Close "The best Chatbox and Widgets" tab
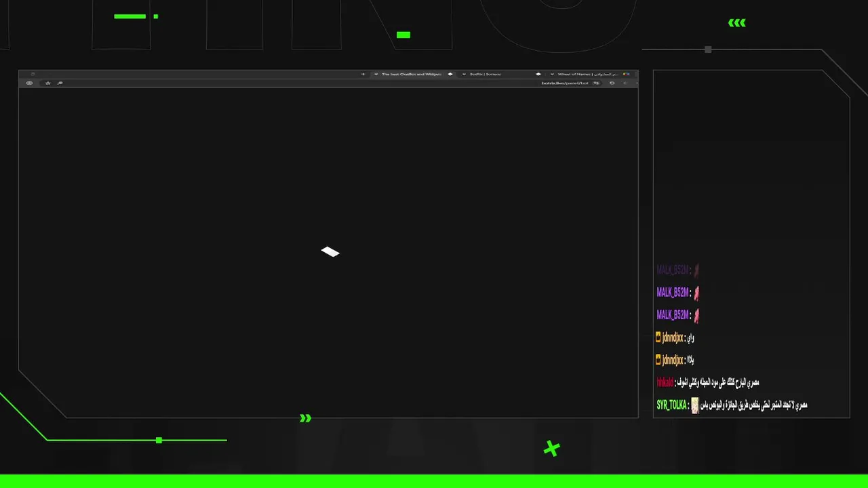The image size is (868, 488). tap(376, 75)
